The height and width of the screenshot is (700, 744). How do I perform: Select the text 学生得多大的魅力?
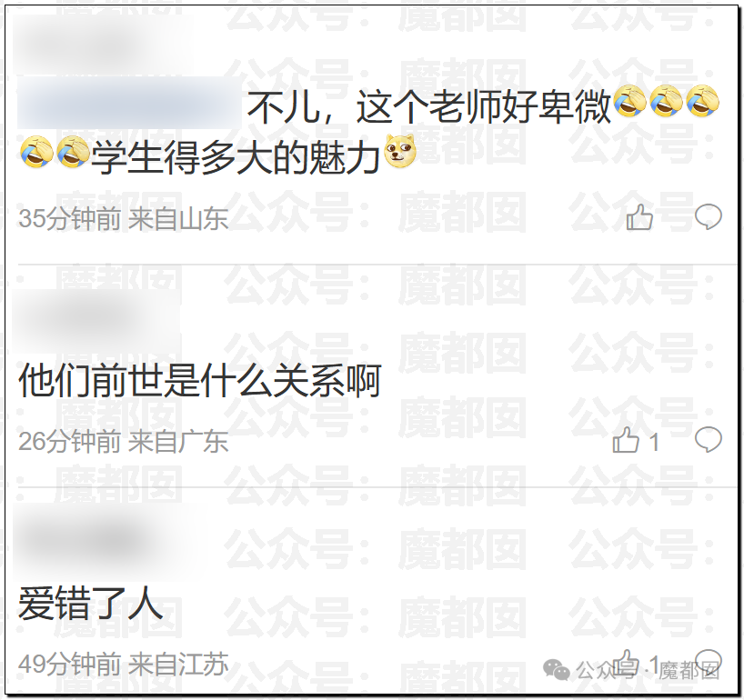pos(236,157)
